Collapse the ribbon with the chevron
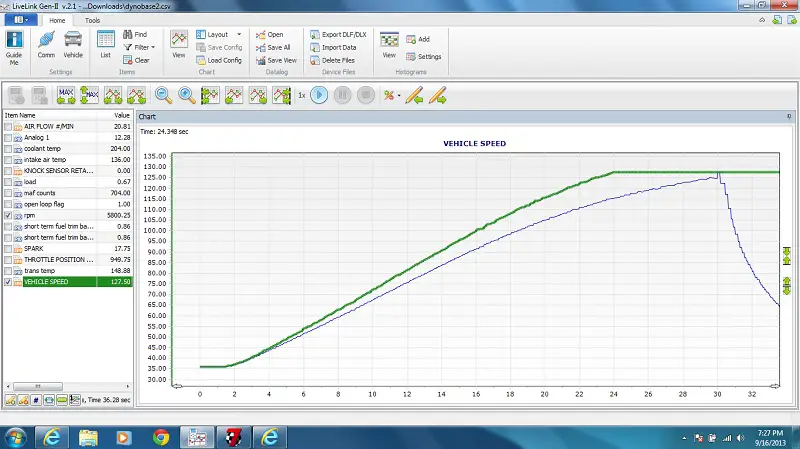Viewport: 800px width, 449px height. tap(762, 20)
